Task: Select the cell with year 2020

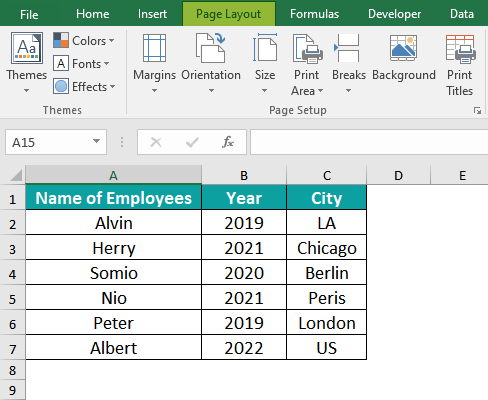Action: [x=244, y=273]
